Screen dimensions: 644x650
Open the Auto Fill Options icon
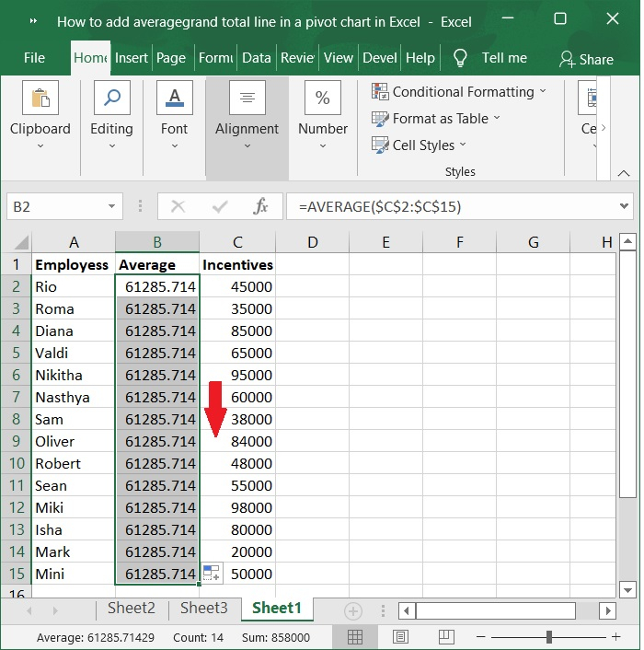tap(212, 574)
